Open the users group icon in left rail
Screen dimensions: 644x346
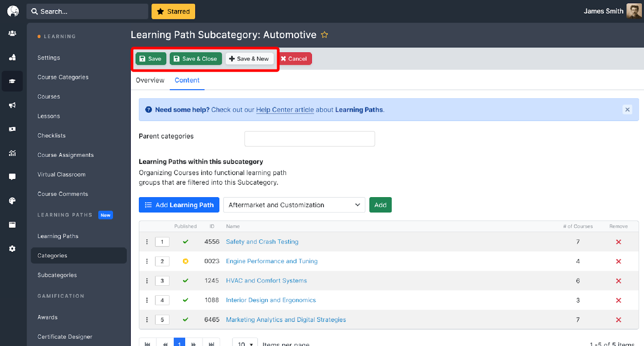pos(12,33)
